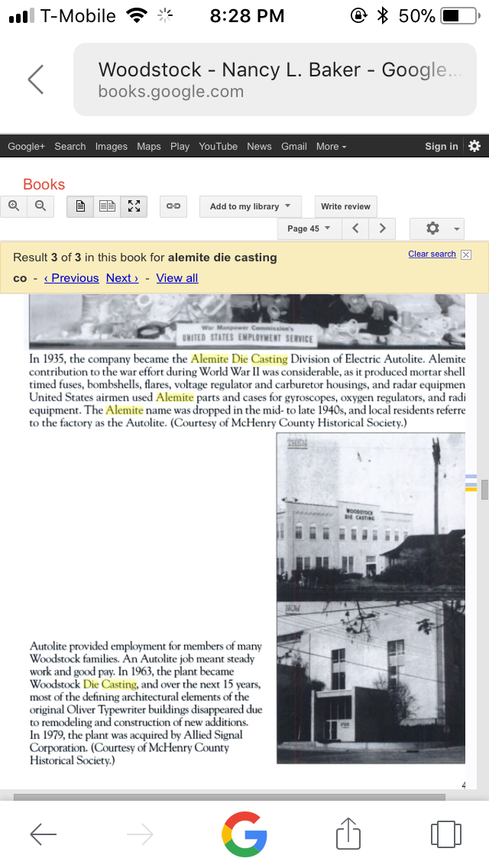Copy the book link via chain icon
Screen dimensions: 489x868
point(173,206)
